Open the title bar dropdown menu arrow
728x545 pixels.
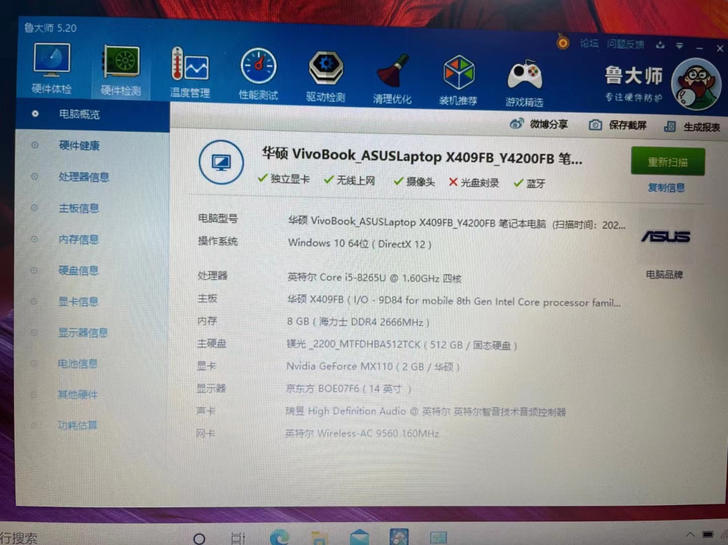point(679,46)
